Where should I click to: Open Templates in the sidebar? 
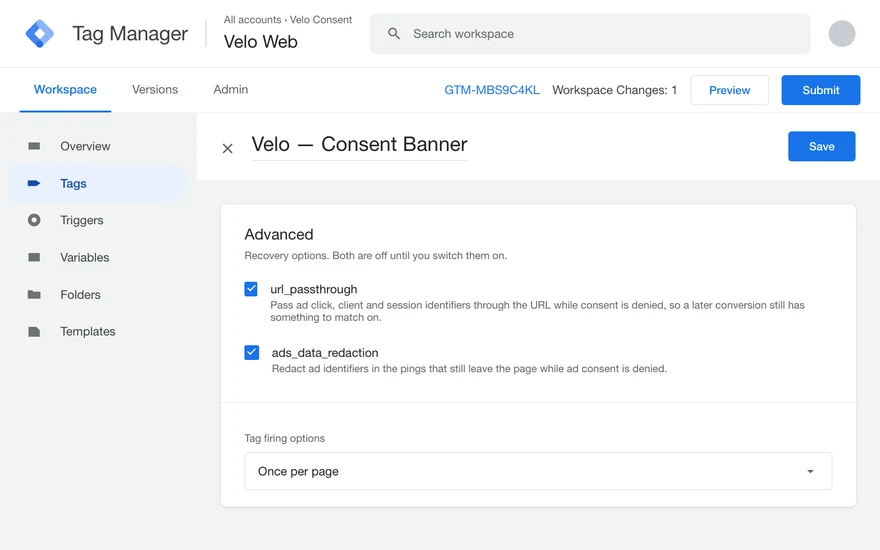point(98,332)
